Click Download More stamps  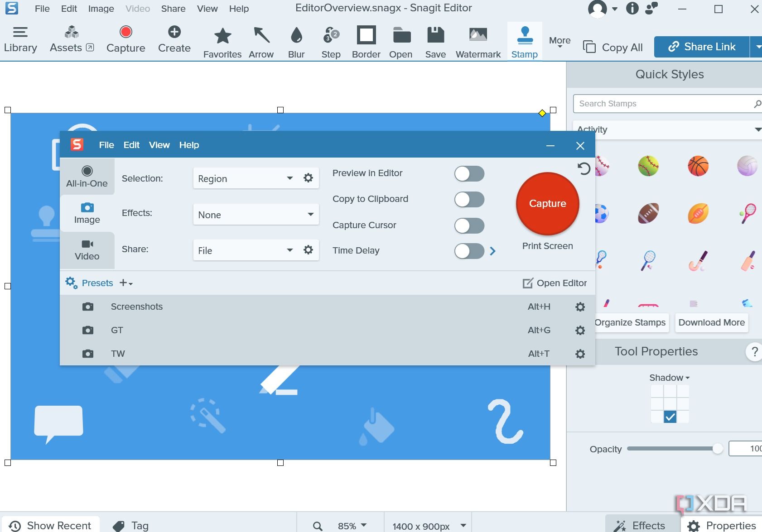tap(711, 322)
